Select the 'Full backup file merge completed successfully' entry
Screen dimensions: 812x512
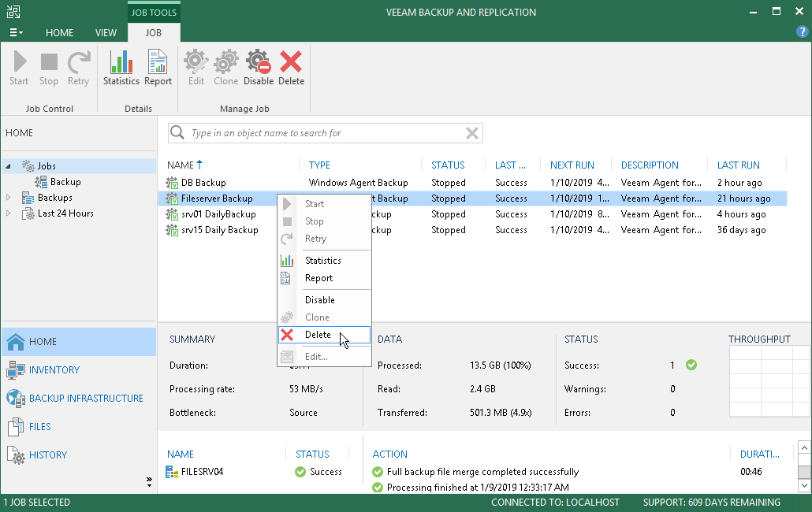tap(482, 472)
